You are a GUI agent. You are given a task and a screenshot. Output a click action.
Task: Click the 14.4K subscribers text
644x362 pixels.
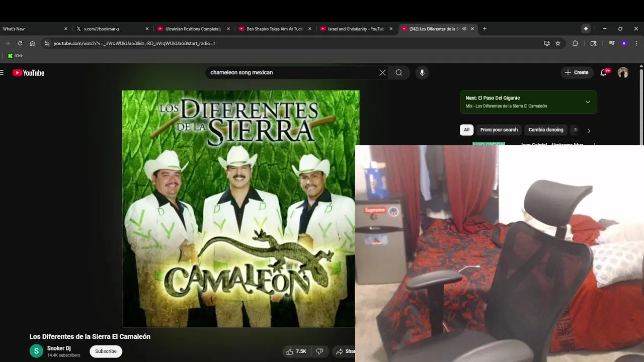click(63, 355)
